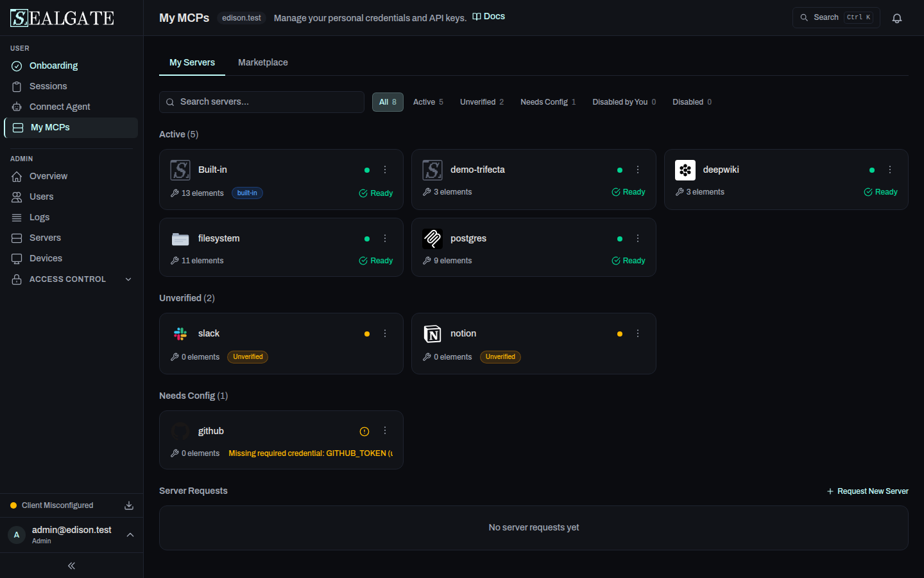
Task: Click the filesystem folder icon
Action: 180,239
